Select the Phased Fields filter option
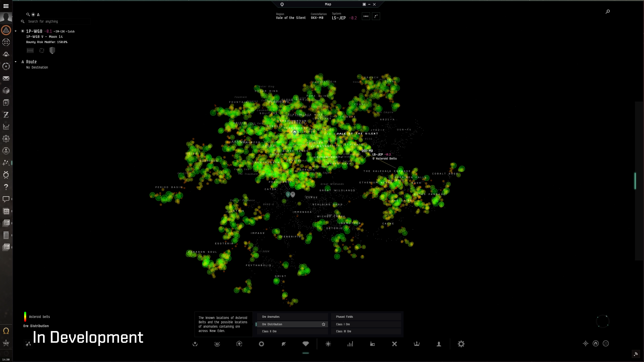 click(366, 317)
